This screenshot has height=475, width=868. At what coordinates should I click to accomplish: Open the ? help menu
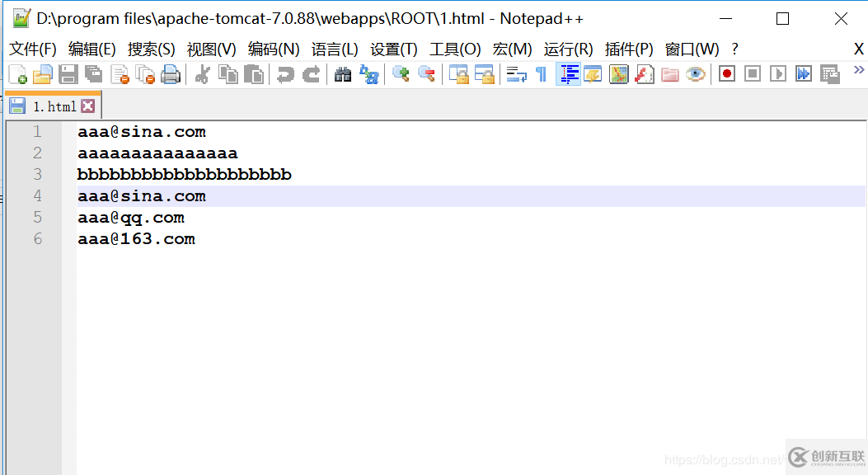click(x=734, y=49)
